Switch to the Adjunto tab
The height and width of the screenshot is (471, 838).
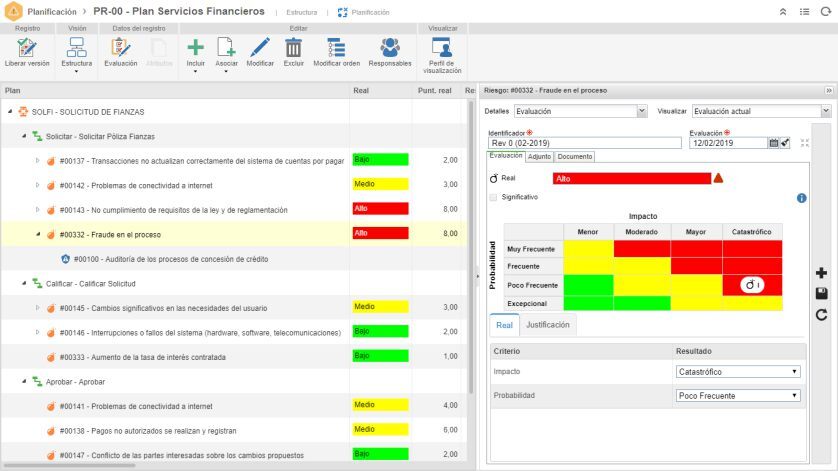[539, 157]
